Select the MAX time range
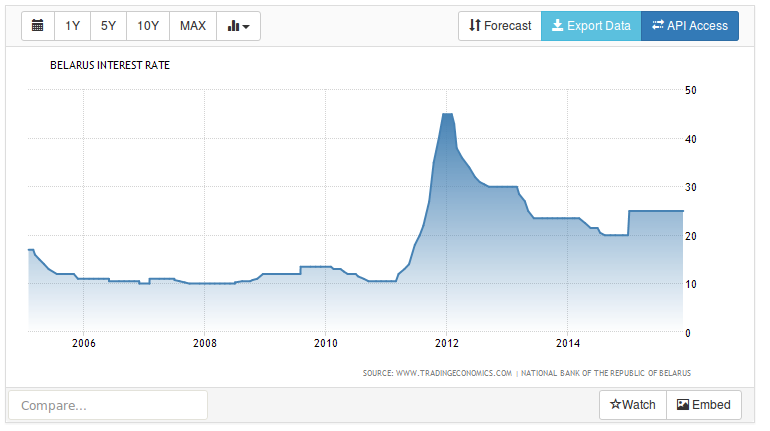Screen dimensions: 770x431 [193, 26]
